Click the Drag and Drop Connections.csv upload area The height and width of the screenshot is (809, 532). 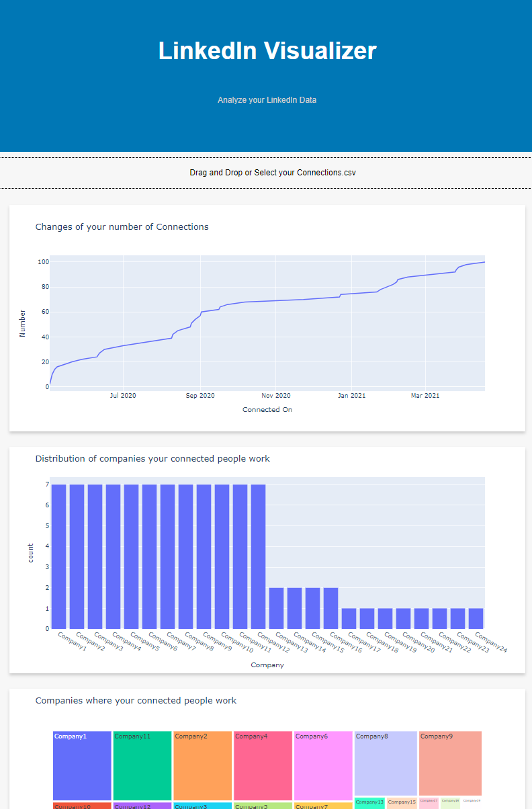[x=266, y=173]
